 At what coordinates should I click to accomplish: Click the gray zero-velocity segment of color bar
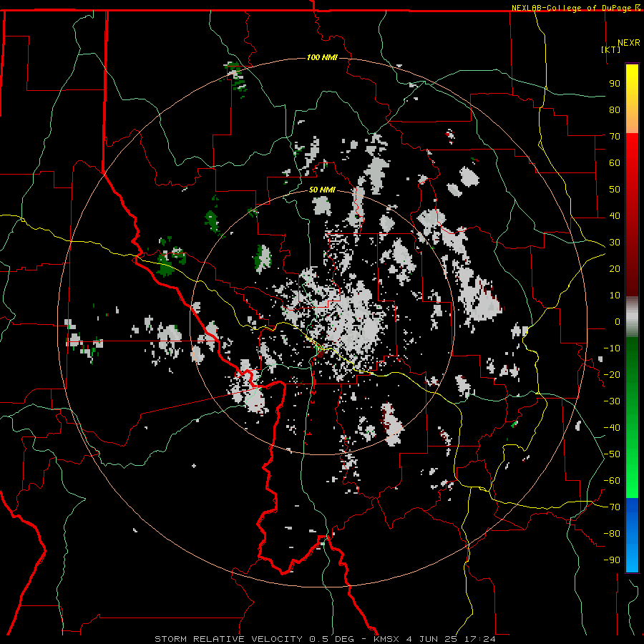(x=632, y=317)
